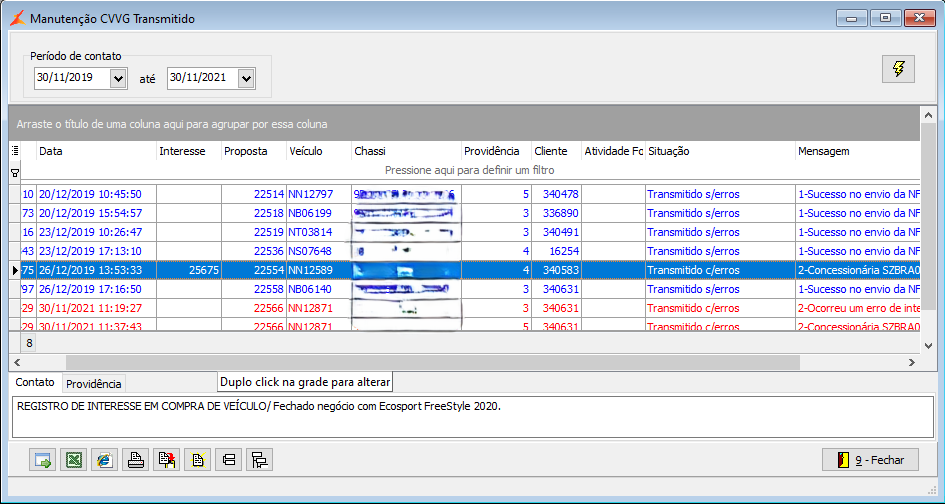945x504 pixels.
Task: Open the start date dropdown
Action: [x=118, y=78]
